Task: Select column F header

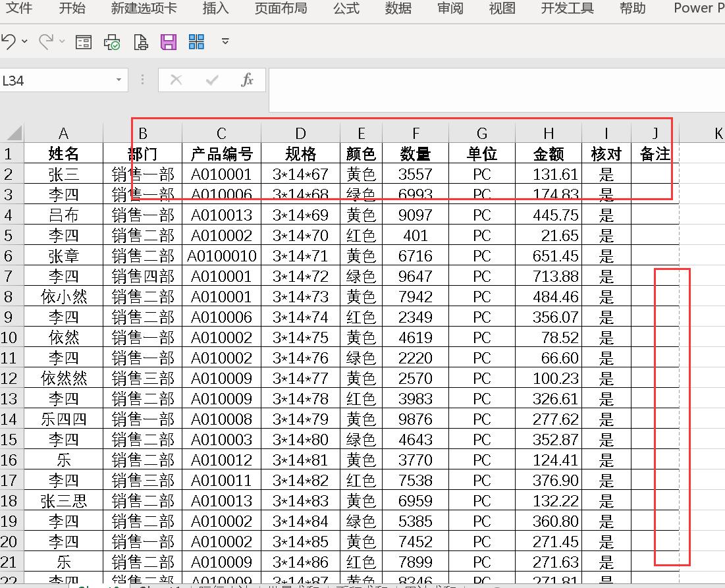Action: (x=416, y=134)
